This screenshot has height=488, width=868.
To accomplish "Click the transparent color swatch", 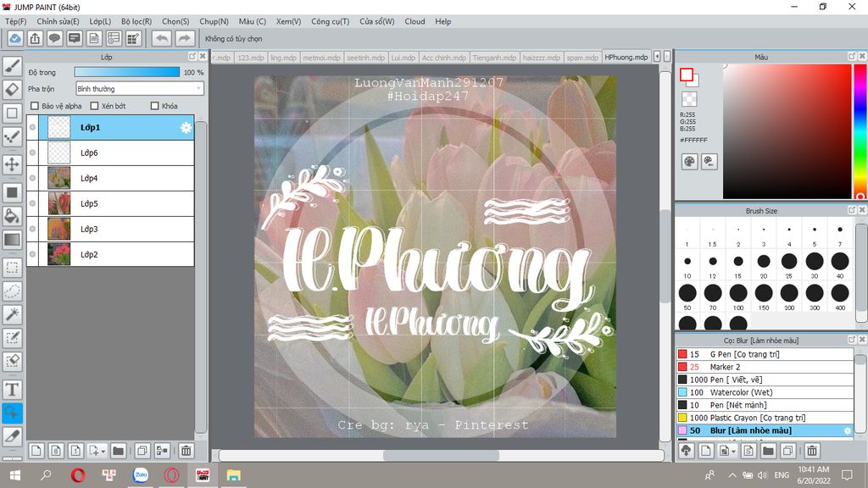I will tap(689, 99).
